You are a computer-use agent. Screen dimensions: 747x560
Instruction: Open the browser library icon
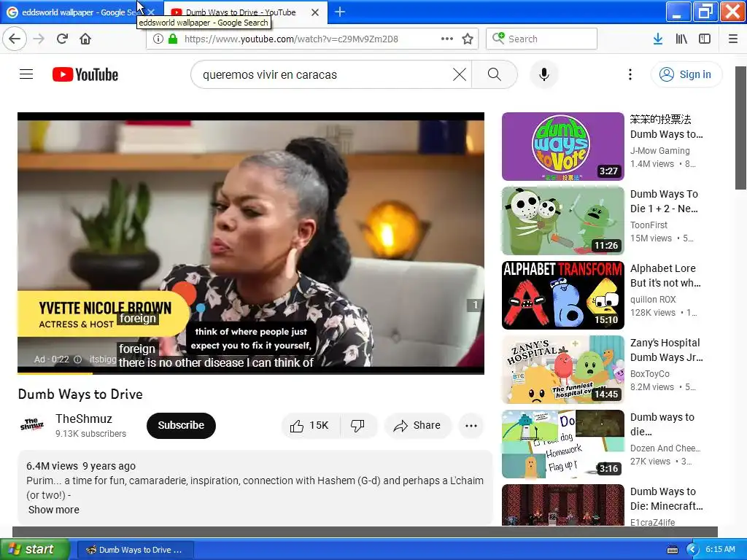[681, 39]
